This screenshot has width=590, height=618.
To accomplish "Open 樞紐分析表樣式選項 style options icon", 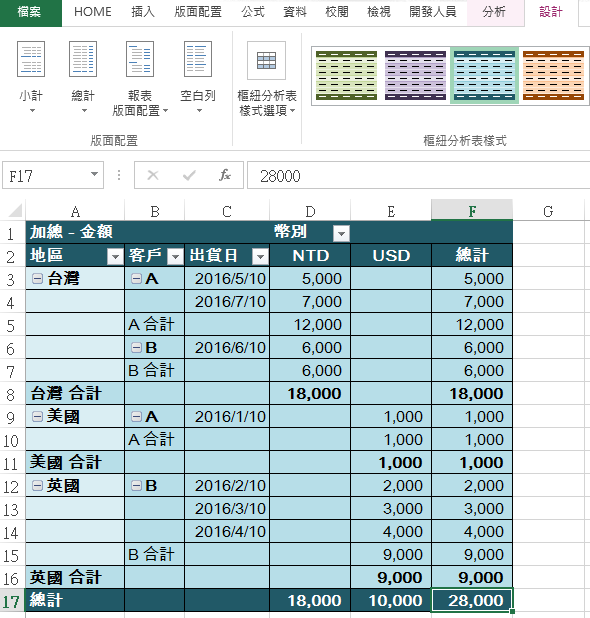I will tap(266, 60).
